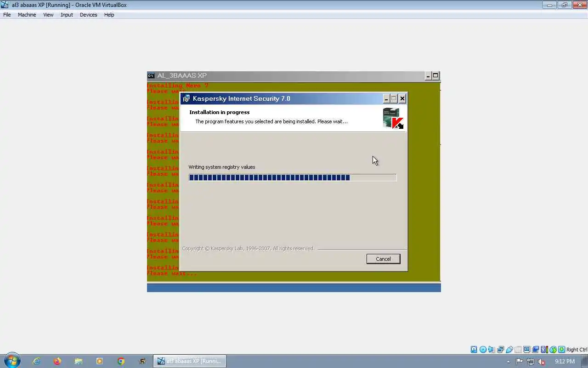588x368 pixels.
Task: Open the VirtualBox File menu
Action: [7, 15]
